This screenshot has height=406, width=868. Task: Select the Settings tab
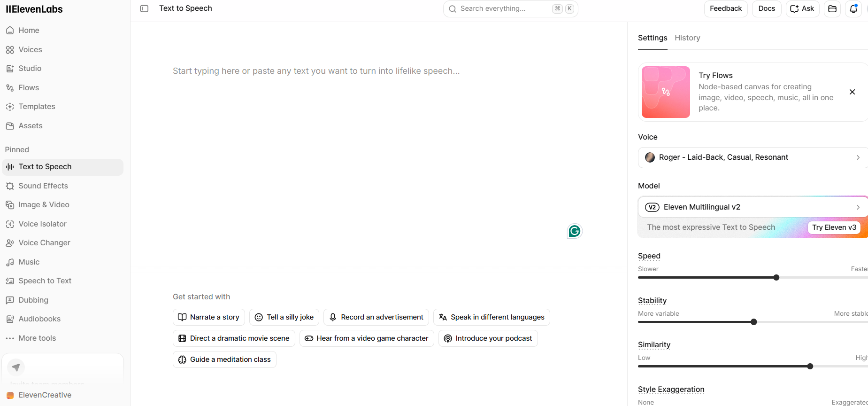(x=653, y=38)
